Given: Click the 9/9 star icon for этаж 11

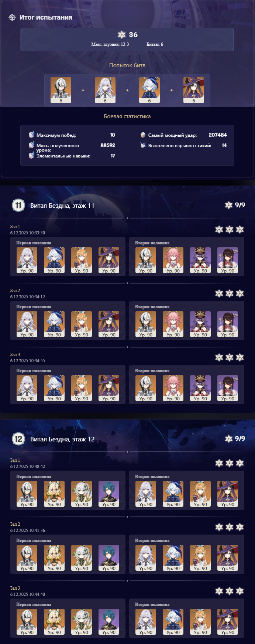Looking at the screenshot, I should pos(229,205).
